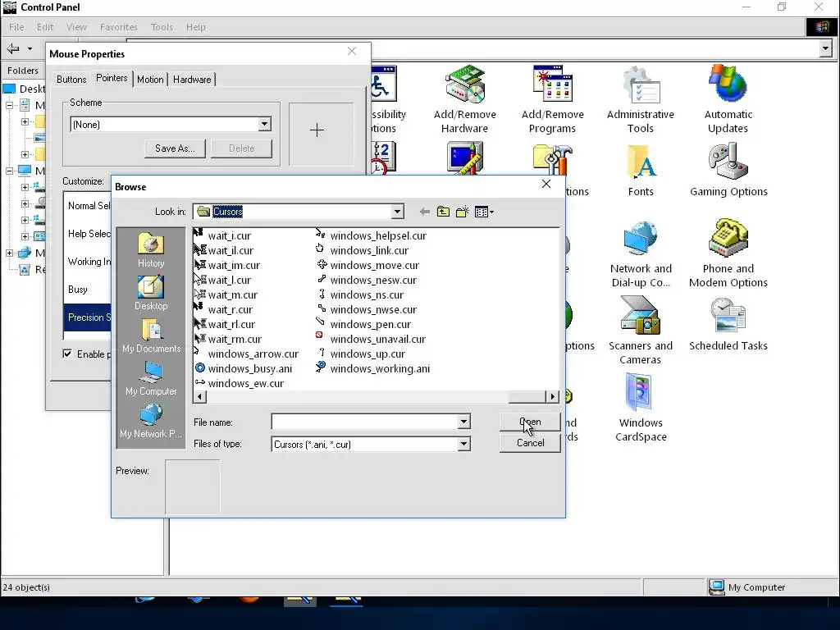
Task: Open the Look in folder dropdown
Action: (397, 212)
